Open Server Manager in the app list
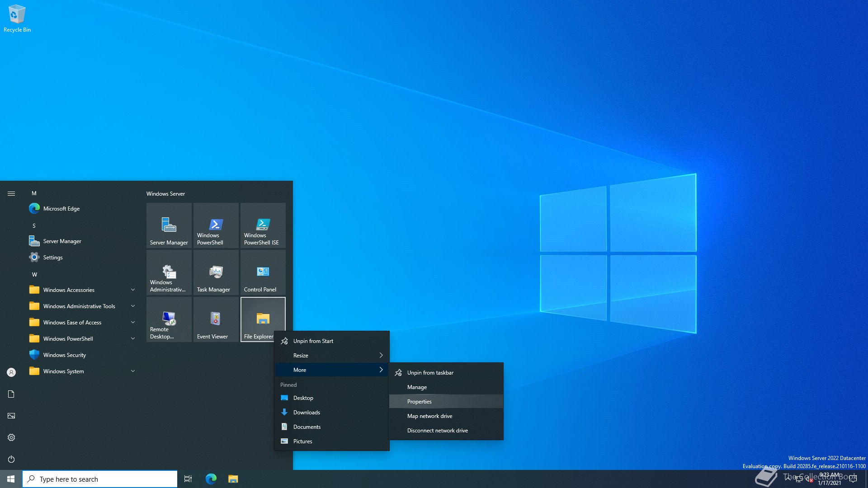The width and height of the screenshot is (868, 488). [x=81, y=241]
